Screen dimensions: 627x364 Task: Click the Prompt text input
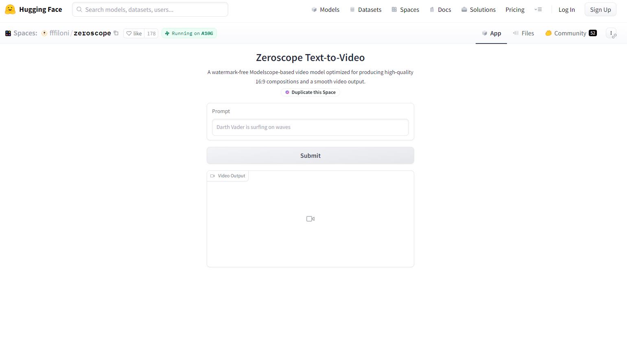click(x=310, y=127)
